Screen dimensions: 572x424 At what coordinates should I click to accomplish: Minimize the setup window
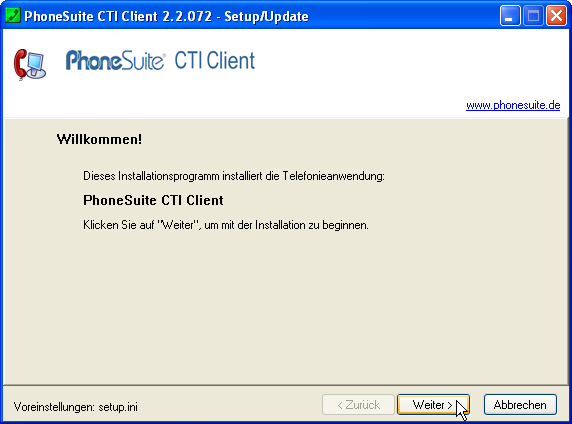pos(510,16)
